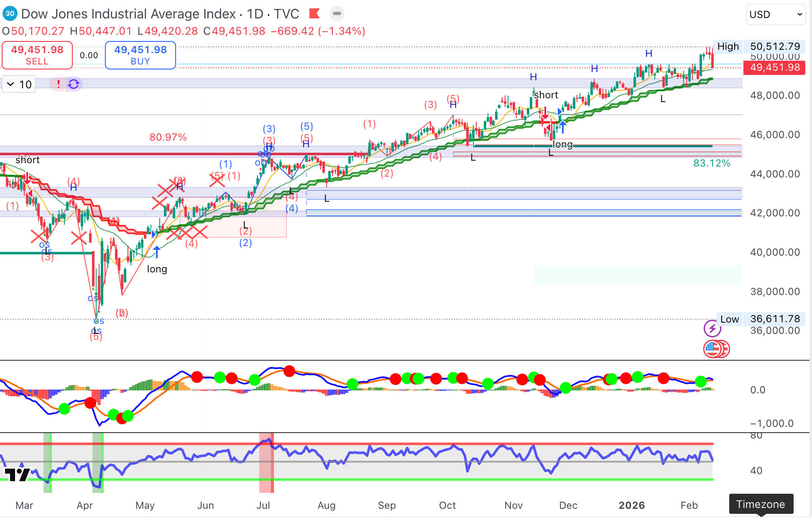This screenshot has width=812, height=518.
Task: Click the Dow Jones symbol logo badge
Action: tap(10, 14)
